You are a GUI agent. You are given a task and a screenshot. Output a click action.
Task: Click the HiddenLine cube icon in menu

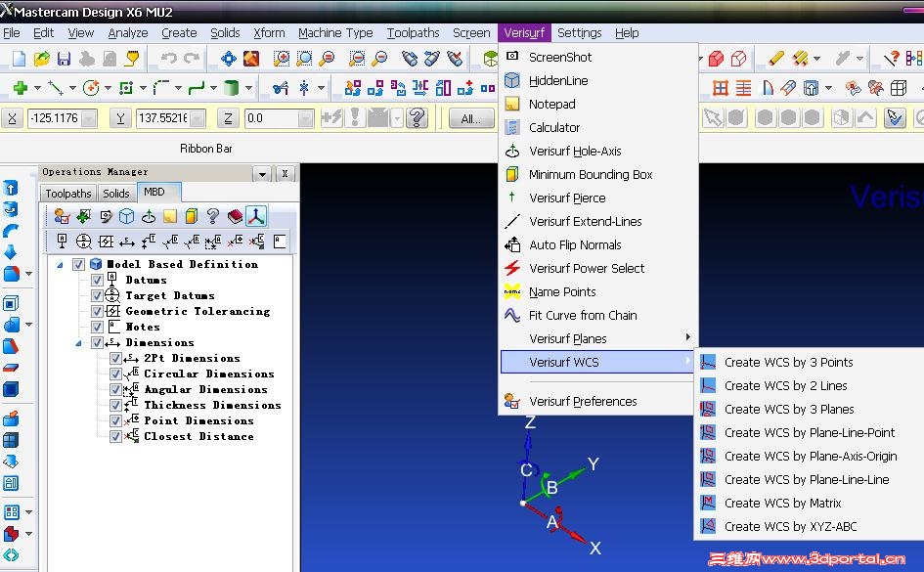point(512,80)
